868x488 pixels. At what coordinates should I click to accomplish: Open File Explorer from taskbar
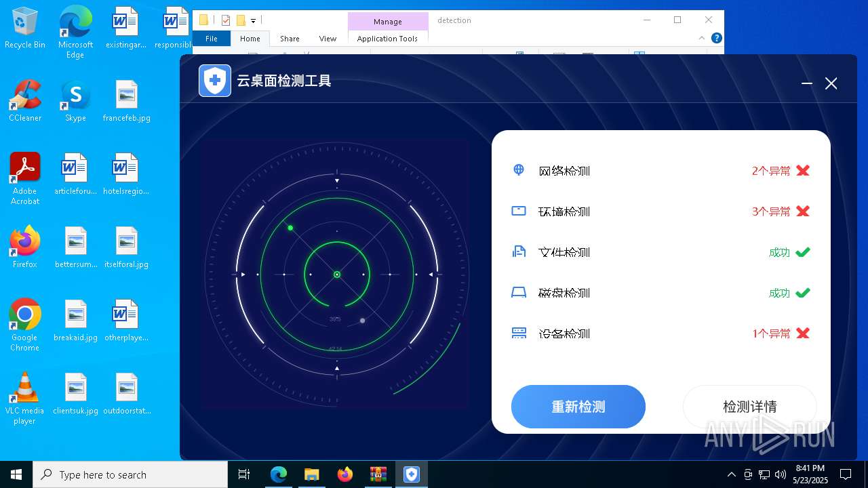click(311, 474)
